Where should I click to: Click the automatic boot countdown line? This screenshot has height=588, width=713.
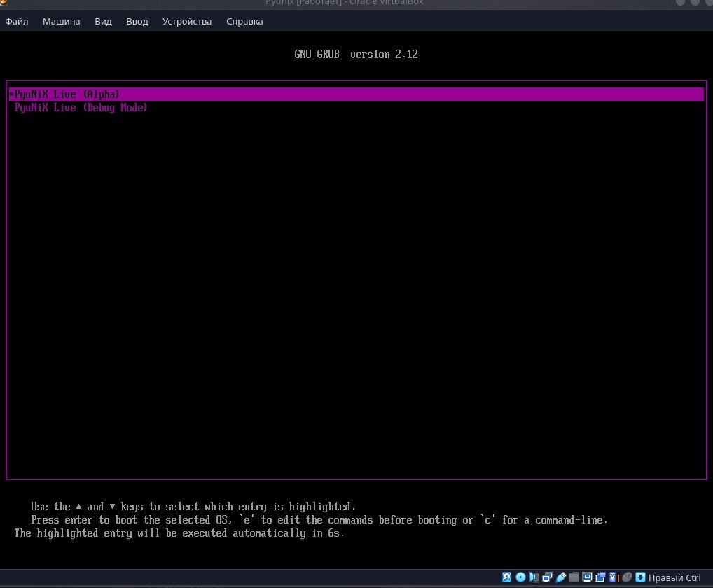(x=179, y=533)
